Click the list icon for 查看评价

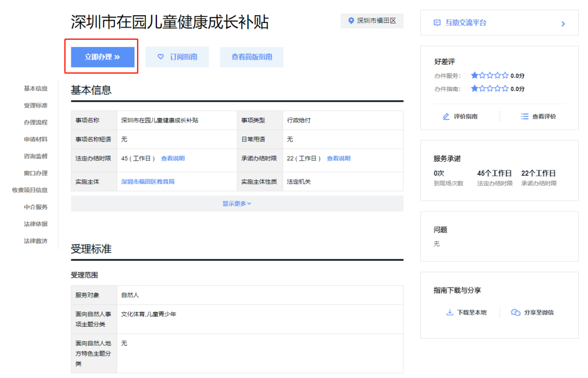pos(525,117)
